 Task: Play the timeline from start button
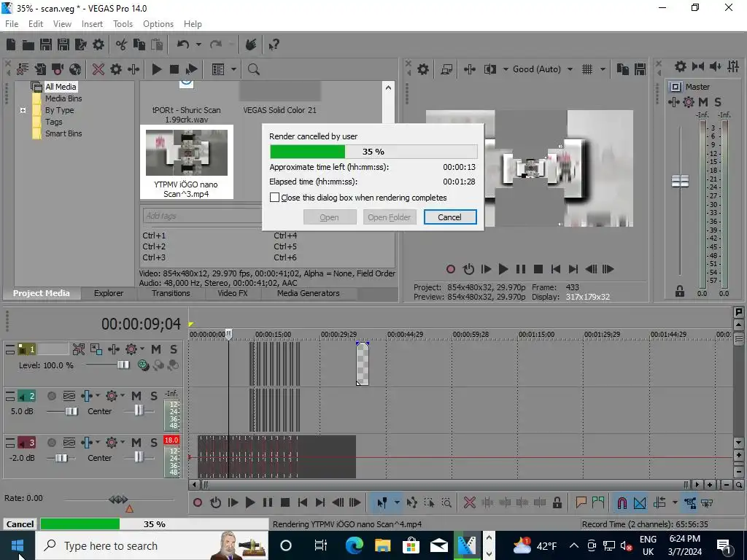coord(233,502)
